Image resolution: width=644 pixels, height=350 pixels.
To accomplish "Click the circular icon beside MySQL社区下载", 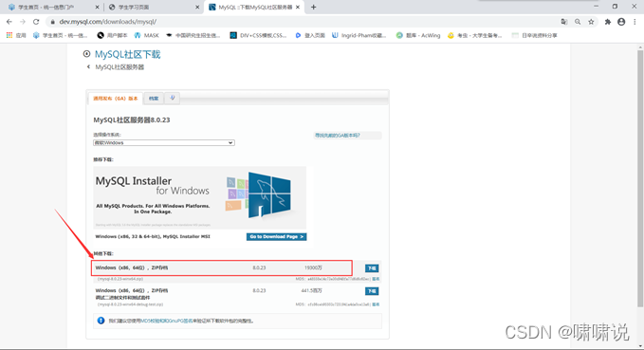I will tap(86, 54).
